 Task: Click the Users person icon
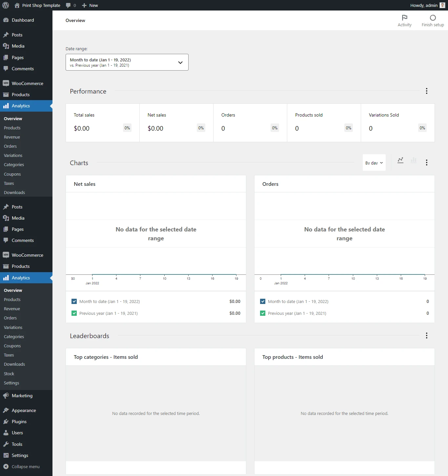(6, 433)
